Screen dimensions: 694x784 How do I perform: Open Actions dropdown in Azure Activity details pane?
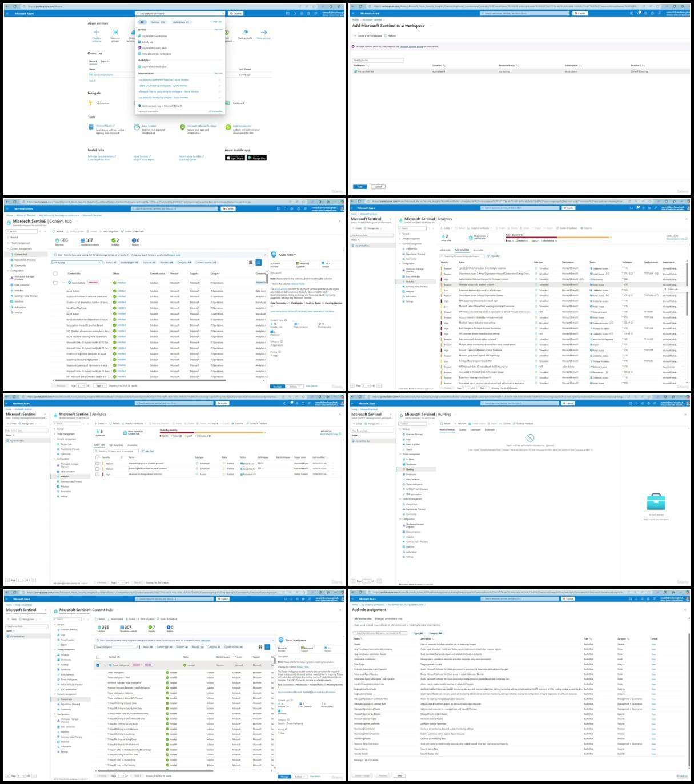(x=294, y=387)
